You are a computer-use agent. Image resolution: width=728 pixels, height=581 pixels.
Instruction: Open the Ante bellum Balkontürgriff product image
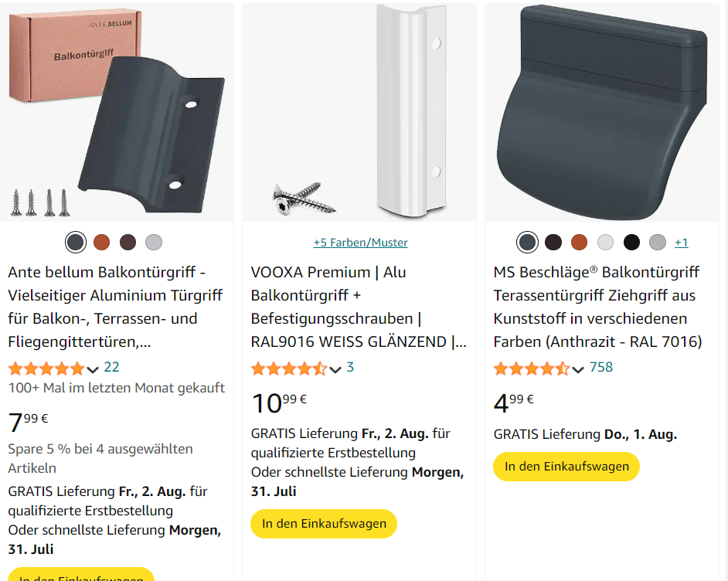tap(117, 113)
